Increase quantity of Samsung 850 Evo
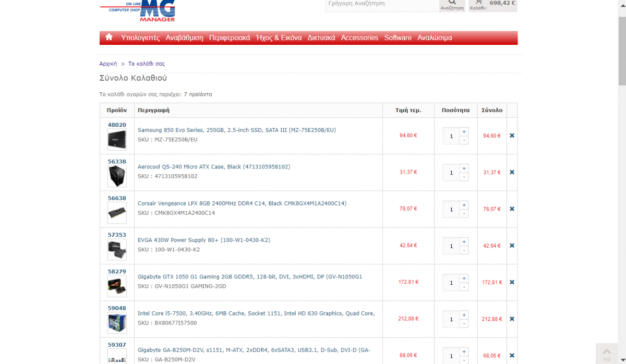The image size is (626, 364). (x=464, y=131)
